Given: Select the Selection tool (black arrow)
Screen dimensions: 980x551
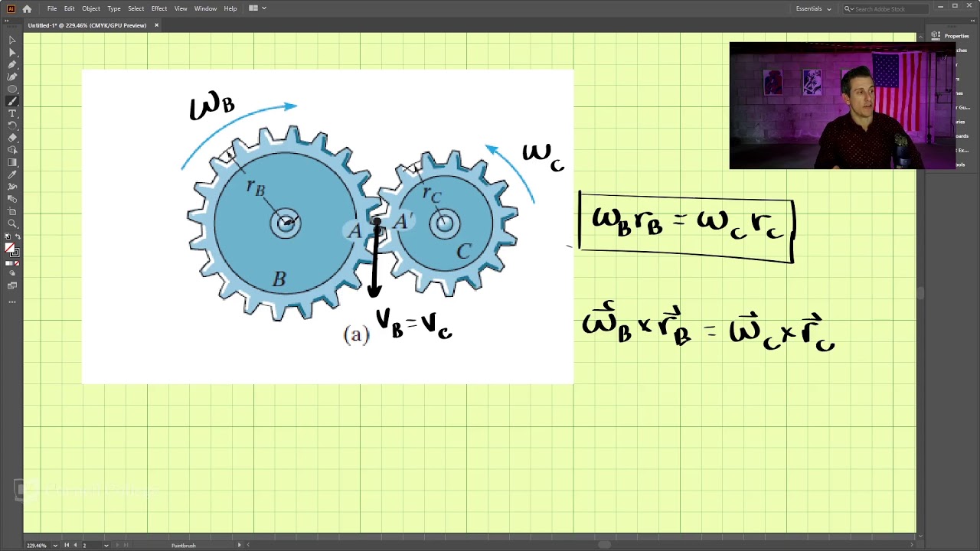Looking at the screenshot, I should pos(12,40).
